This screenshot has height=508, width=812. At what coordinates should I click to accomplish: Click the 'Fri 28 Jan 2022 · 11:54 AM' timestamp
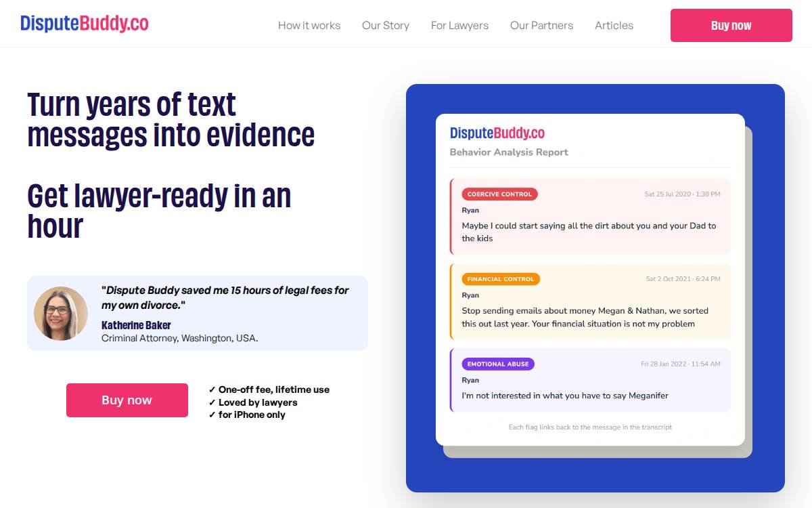pos(681,364)
